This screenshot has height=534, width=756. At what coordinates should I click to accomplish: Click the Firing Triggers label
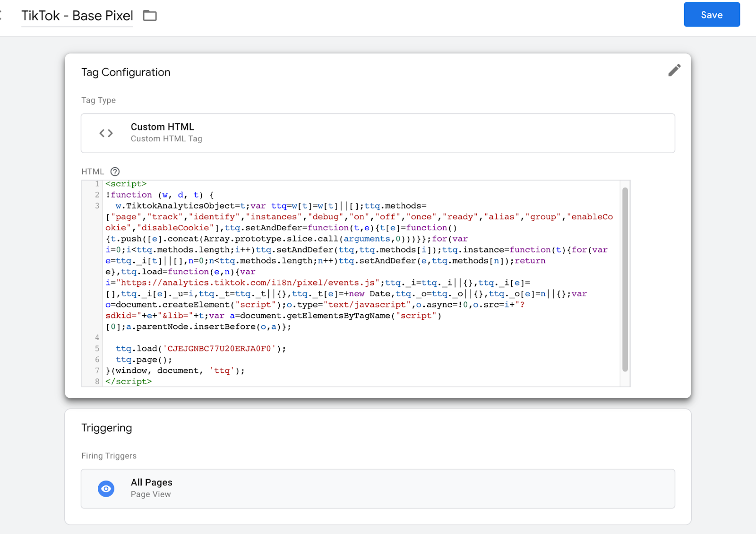click(109, 456)
